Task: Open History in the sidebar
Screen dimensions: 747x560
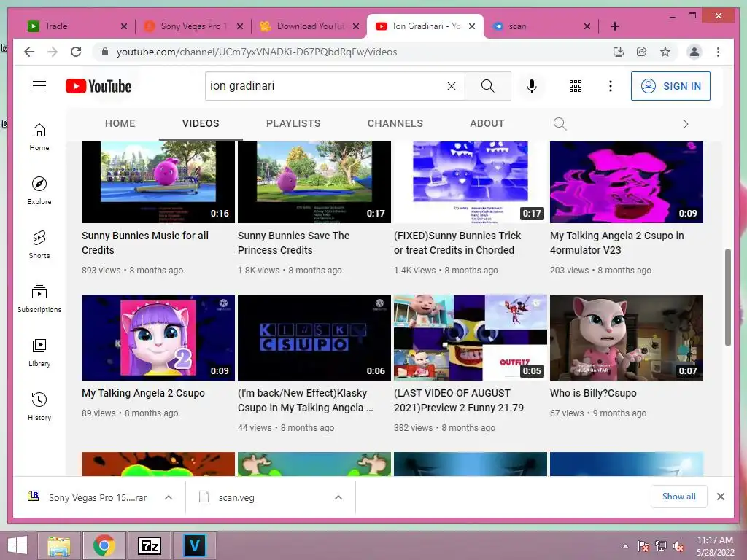Action: tap(39, 406)
